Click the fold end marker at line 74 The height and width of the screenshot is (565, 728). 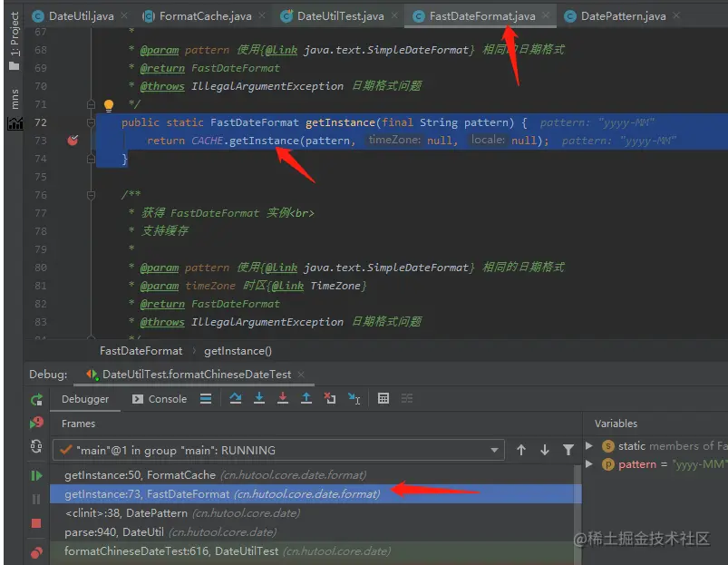tap(91, 159)
